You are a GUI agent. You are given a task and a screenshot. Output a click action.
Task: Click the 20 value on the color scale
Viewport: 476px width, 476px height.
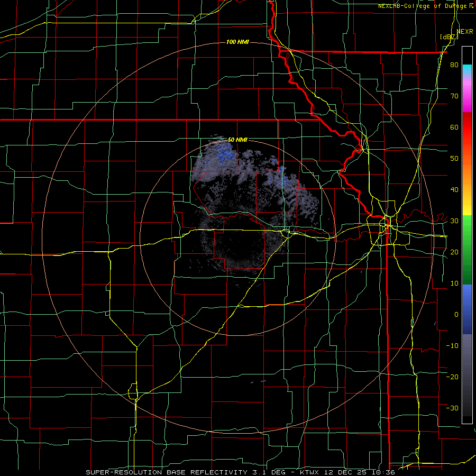454,252
